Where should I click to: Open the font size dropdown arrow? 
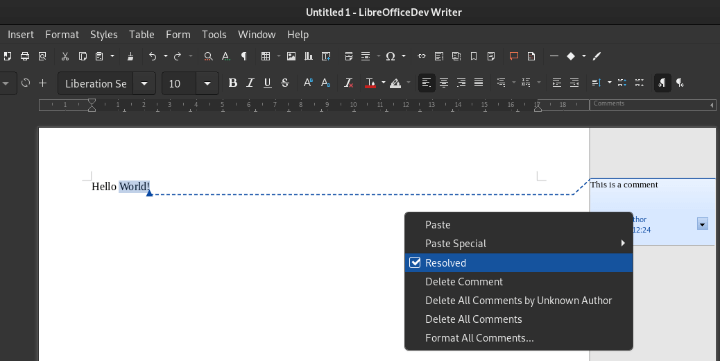click(207, 83)
